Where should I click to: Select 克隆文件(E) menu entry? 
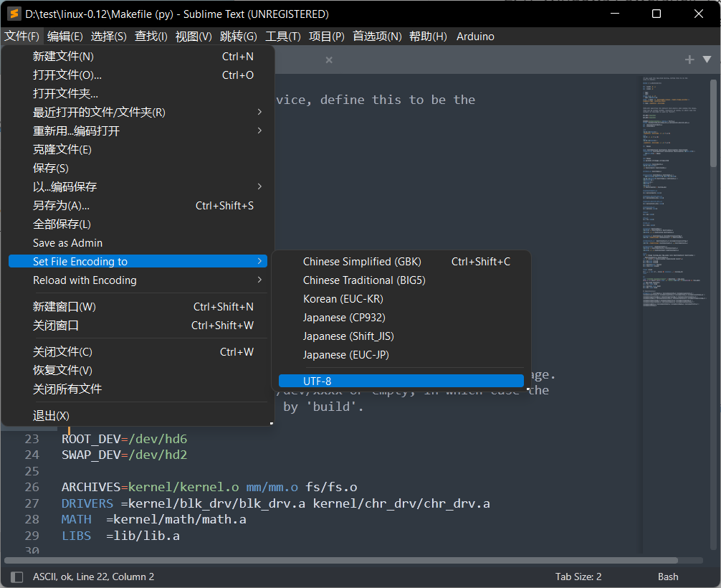point(138,150)
